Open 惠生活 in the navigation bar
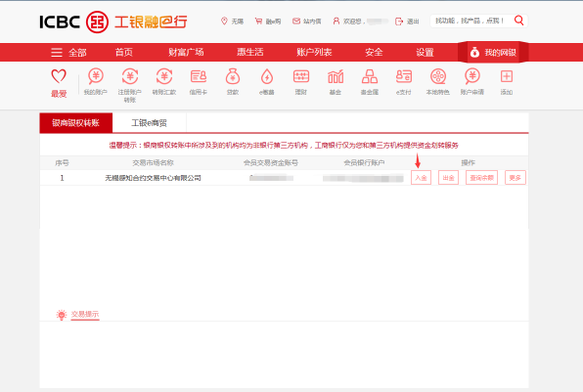 (250, 53)
